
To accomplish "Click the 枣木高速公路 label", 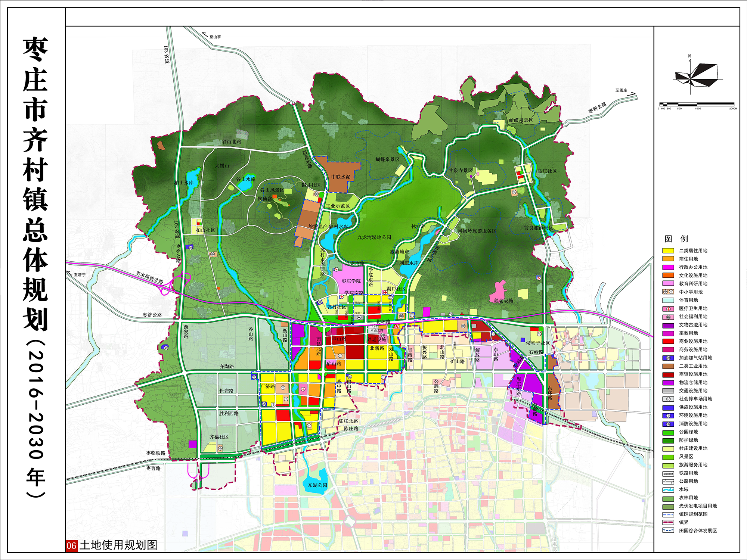I will coord(150,277).
